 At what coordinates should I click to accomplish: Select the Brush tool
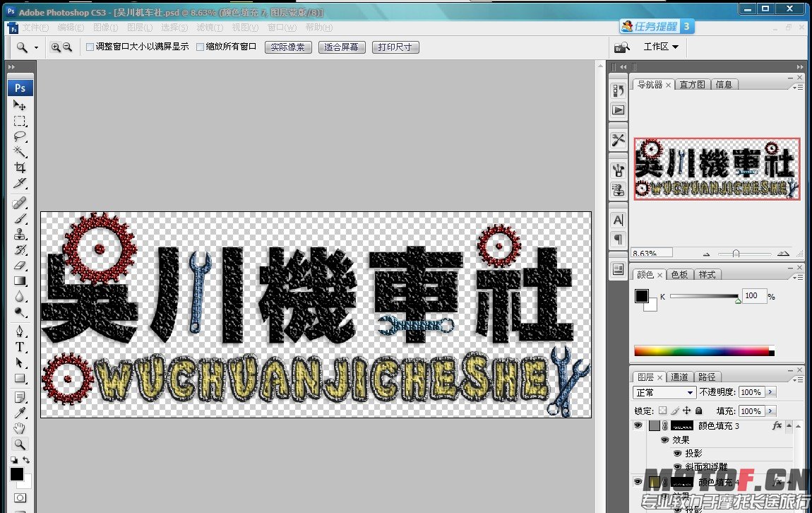click(x=20, y=218)
